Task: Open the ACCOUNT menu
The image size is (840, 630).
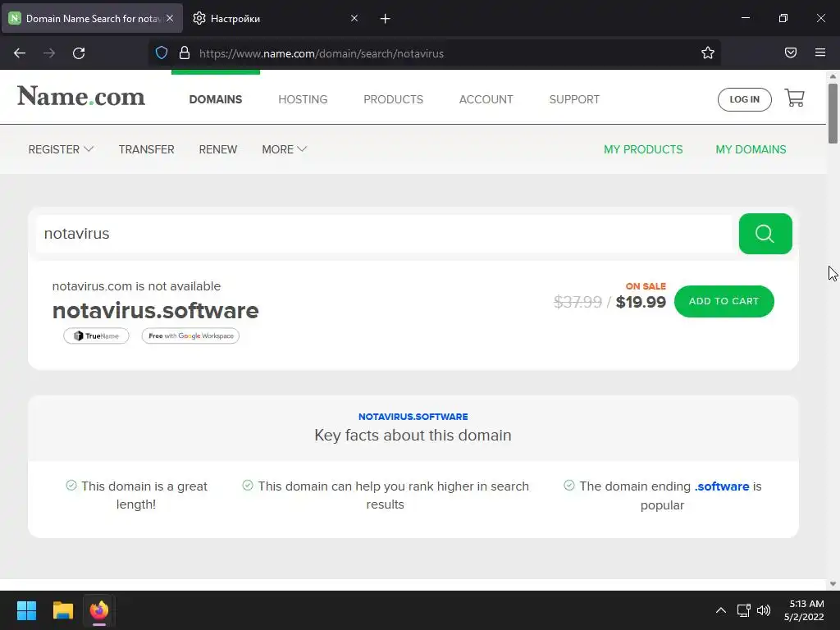Action: tap(486, 99)
